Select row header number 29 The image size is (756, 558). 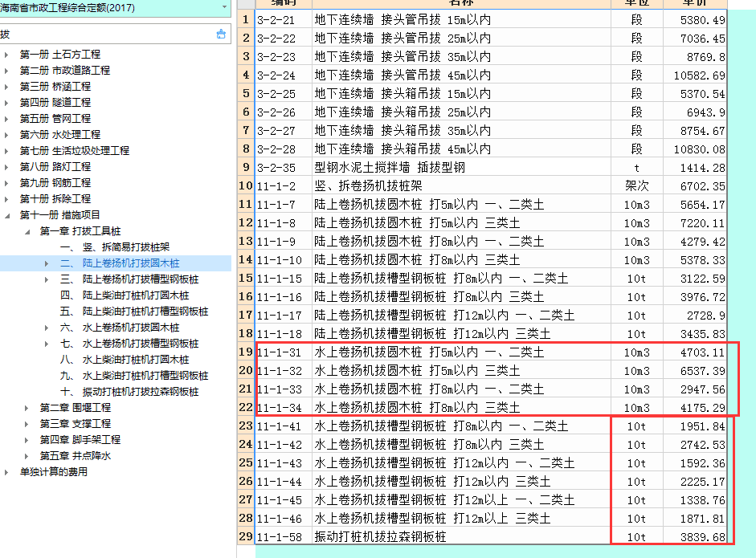click(x=246, y=537)
